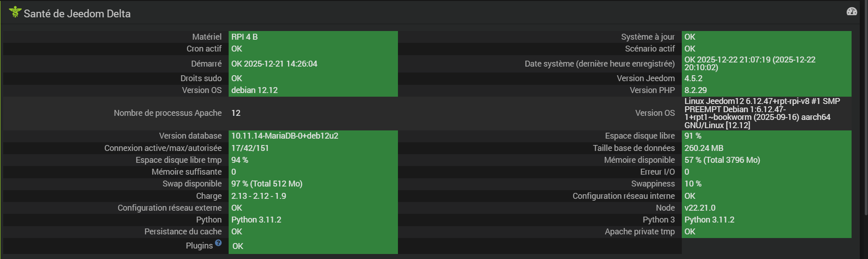The image size is (868, 259).
Task: Click the Mémoire disponible 57 % value
Action: [722, 160]
